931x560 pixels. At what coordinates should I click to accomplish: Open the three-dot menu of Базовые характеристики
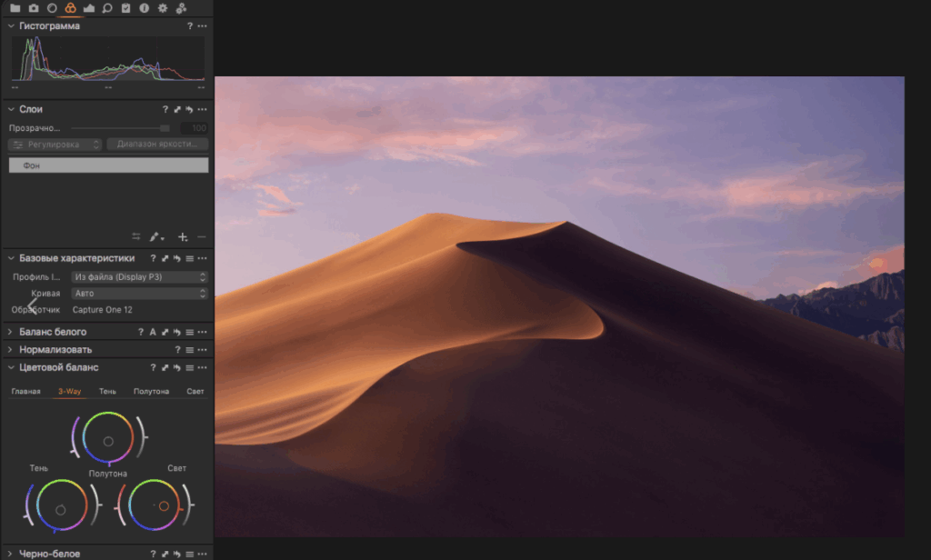point(203,258)
